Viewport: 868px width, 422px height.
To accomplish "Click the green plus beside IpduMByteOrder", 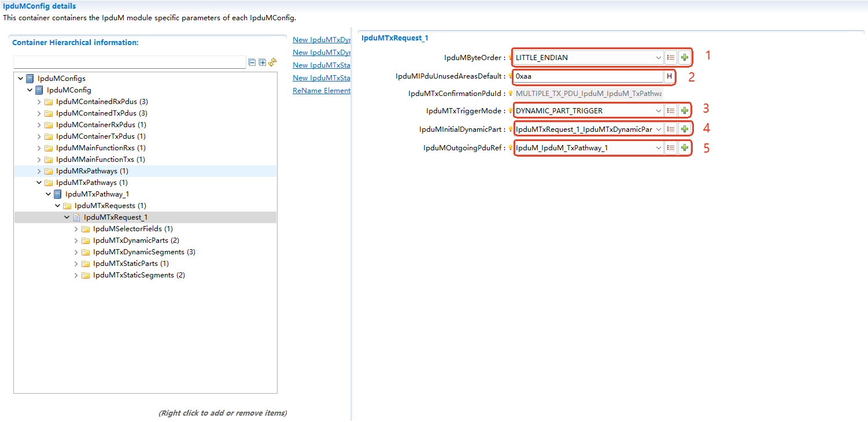I will coord(685,58).
